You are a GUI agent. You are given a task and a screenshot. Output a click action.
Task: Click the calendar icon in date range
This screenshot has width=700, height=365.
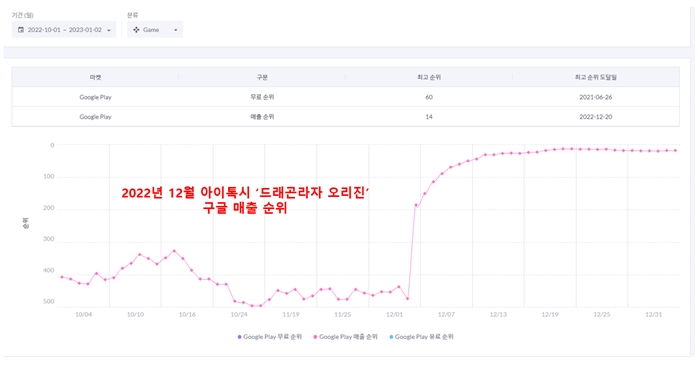click(x=21, y=29)
